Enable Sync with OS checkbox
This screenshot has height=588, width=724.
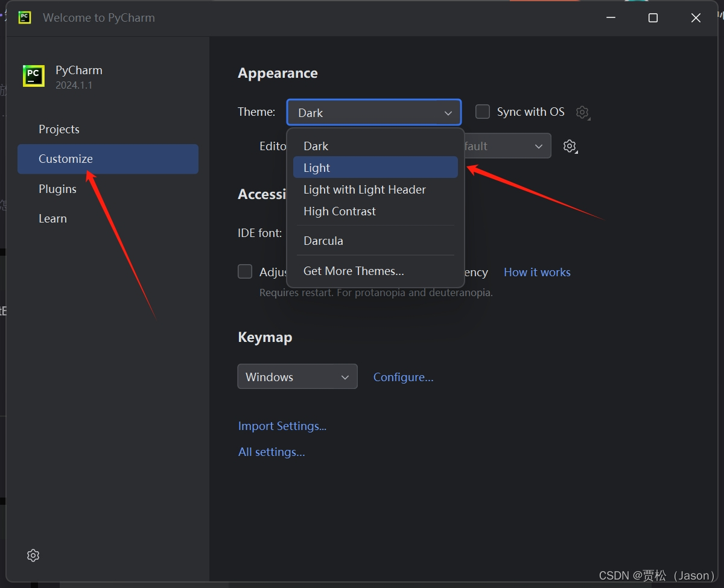(x=483, y=112)
